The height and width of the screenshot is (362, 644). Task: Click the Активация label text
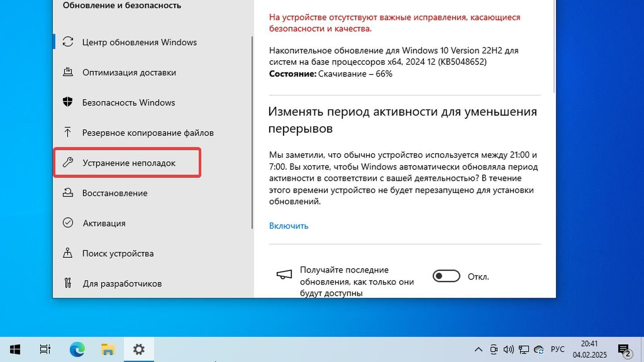point(104,223)
